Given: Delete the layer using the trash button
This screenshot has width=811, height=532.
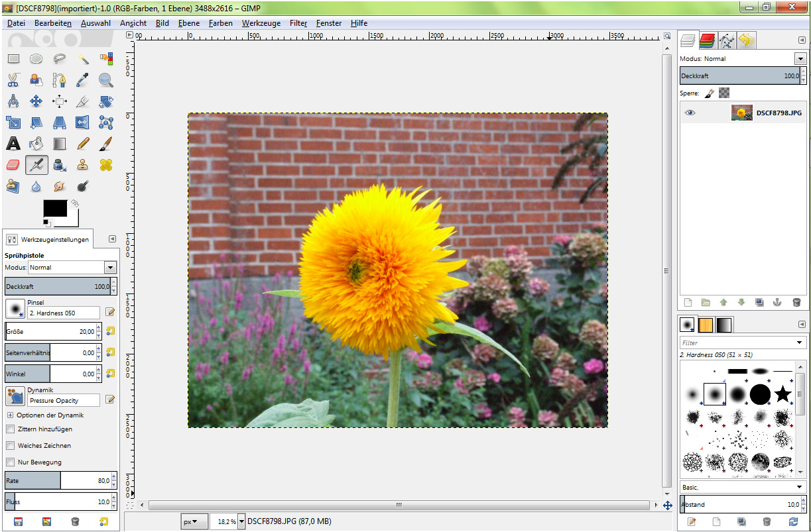Looking at the screenshot, I should (796, 302).
